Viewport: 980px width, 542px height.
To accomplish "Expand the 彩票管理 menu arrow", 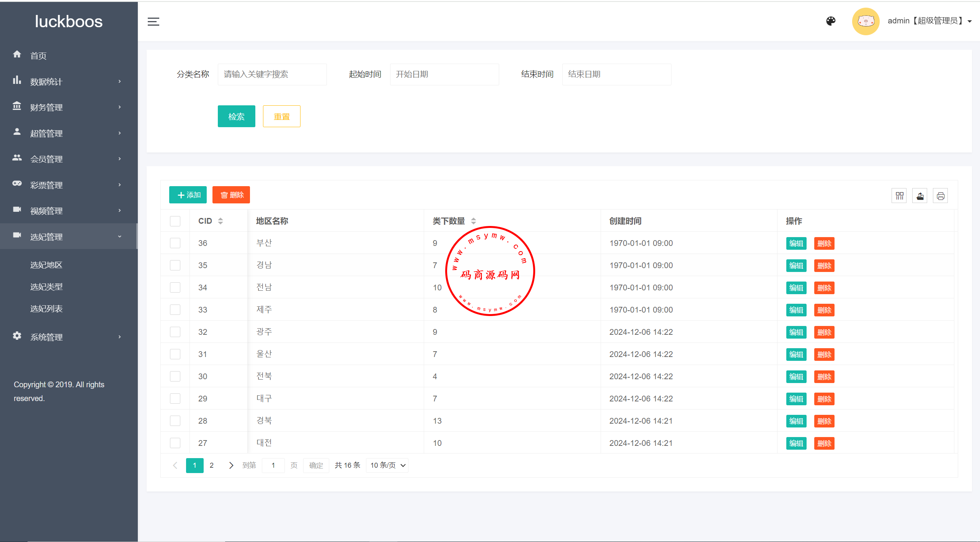I will point(120,185).
